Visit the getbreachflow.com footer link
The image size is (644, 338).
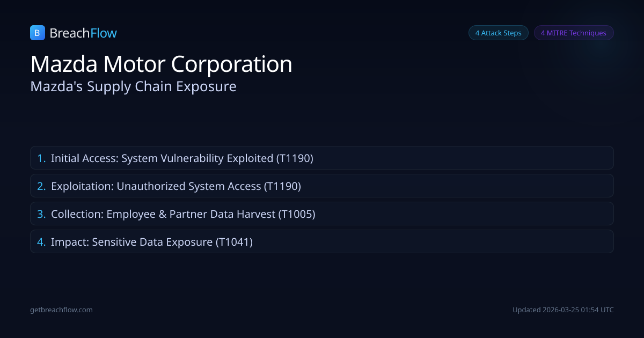click(x=62, y=310)
